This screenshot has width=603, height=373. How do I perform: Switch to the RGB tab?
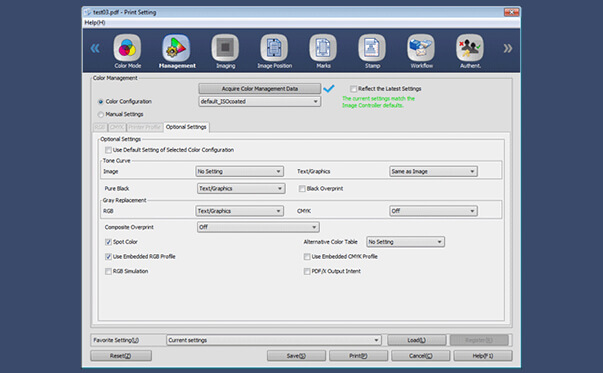click(x=100, y=127)
